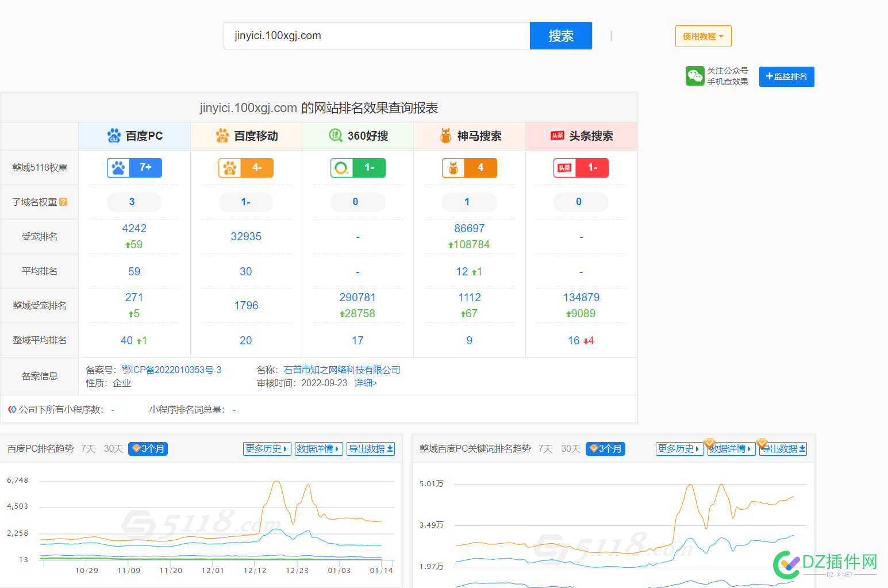Click Toutiao whole-domain rank 134879

581,297
